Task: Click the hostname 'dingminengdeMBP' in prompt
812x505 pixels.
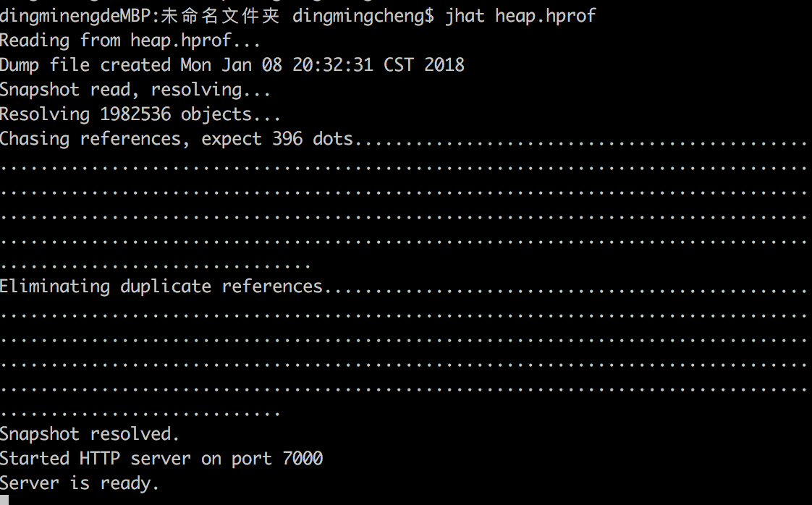Action: tap(75, 16)
